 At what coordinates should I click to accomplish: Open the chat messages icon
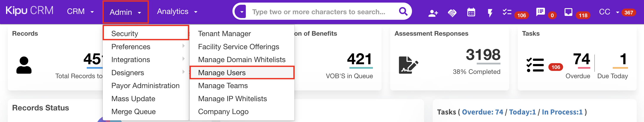540,12
